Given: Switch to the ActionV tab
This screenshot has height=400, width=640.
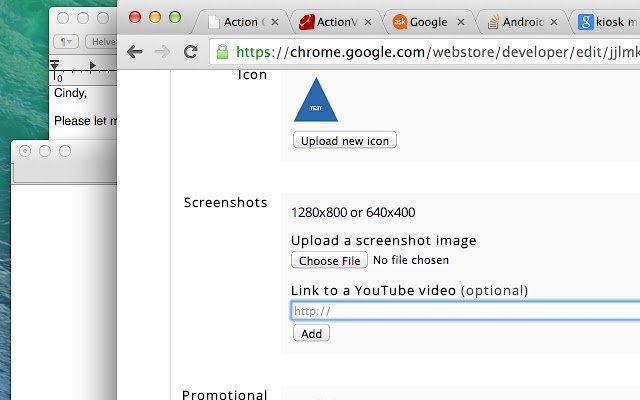Looking at the screenshot, I should point(335,22).
